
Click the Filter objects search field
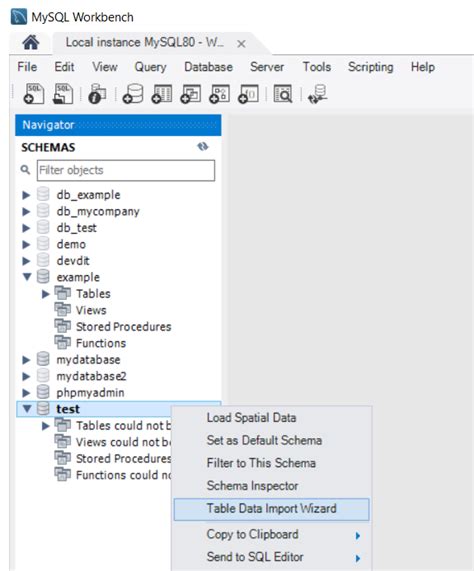point(126,170)
